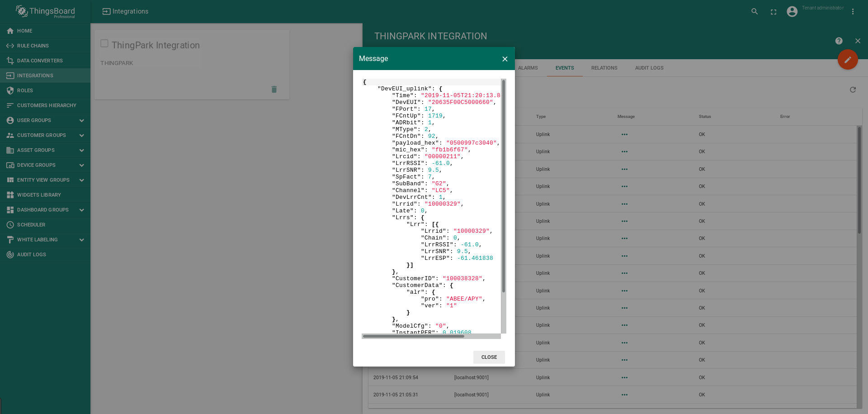Click the horizontal scrollbar in message viewer
868x414 pixels.
coord(413,336)
